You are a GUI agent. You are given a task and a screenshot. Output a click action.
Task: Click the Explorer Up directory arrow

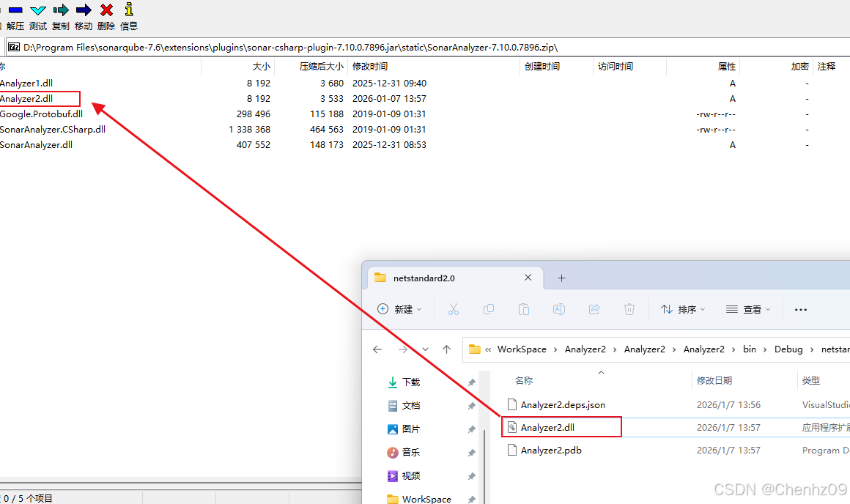[447, 349]
